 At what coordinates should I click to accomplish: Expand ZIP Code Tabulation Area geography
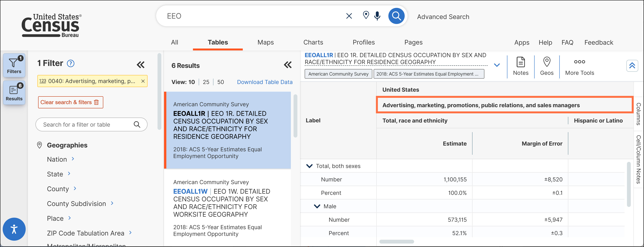130,233
